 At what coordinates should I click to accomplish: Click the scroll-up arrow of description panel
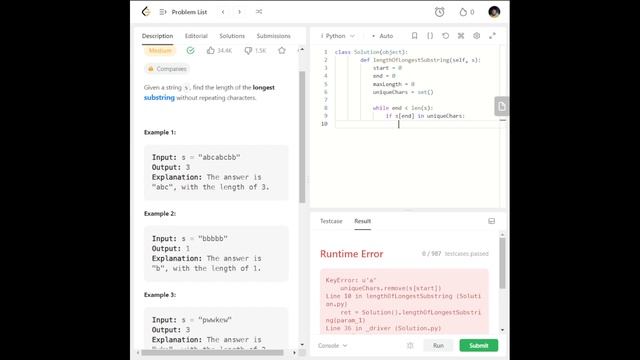tap(302, 49)
